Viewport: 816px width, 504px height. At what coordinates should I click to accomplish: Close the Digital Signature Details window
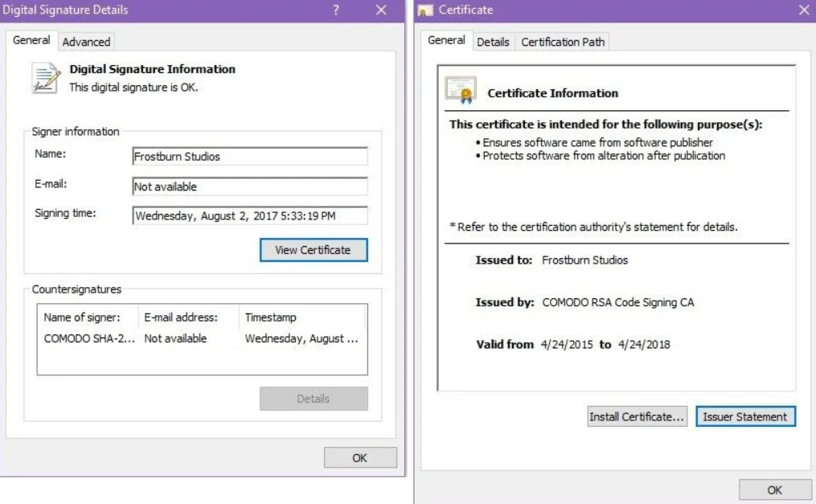(381, 10)
